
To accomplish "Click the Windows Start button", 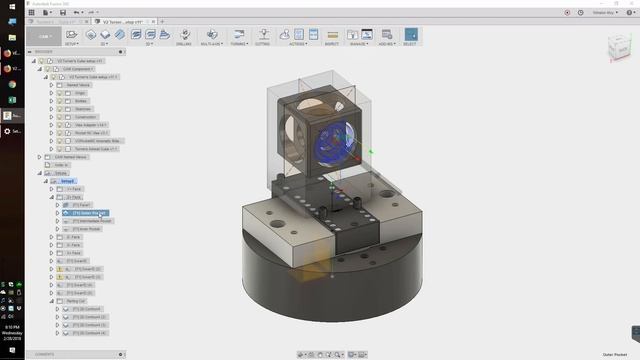I will 12,7.
